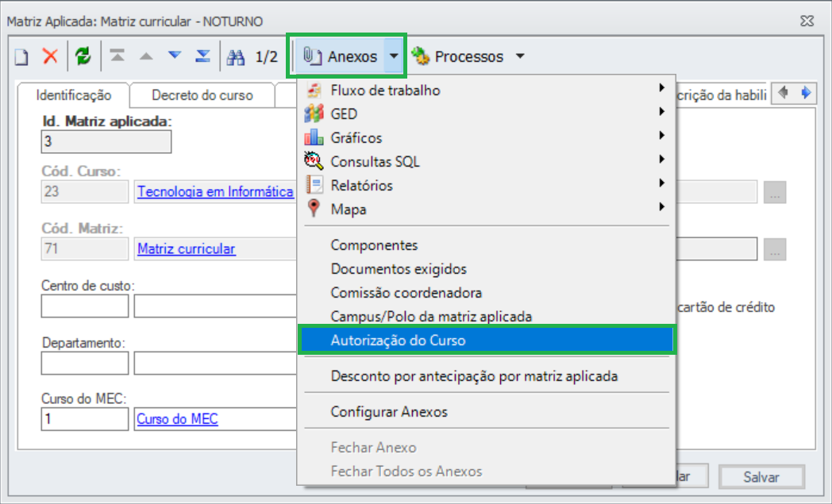This screenshot has width=832, height=504.
Task: Open Configurar Anexos menu entry
Action: click(485, 412)
